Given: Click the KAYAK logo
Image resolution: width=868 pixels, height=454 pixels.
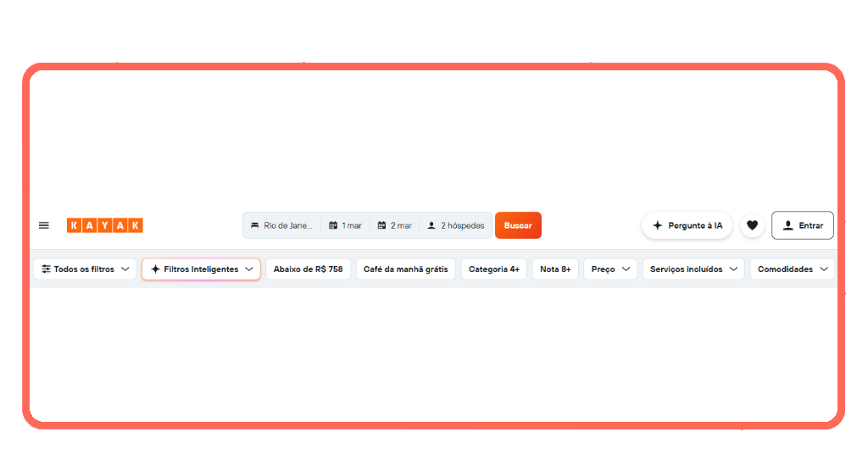Looking at the screenshot, I should tap(104, 225).
